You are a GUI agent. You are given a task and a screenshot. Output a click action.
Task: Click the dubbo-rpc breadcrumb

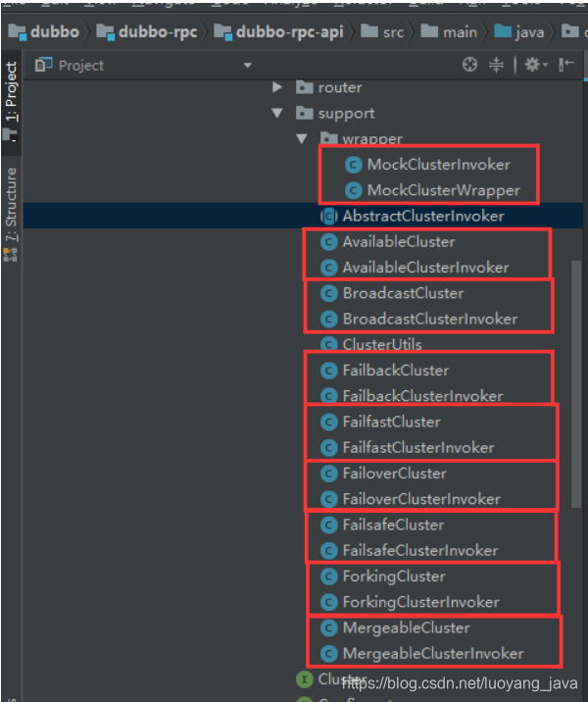147,32
